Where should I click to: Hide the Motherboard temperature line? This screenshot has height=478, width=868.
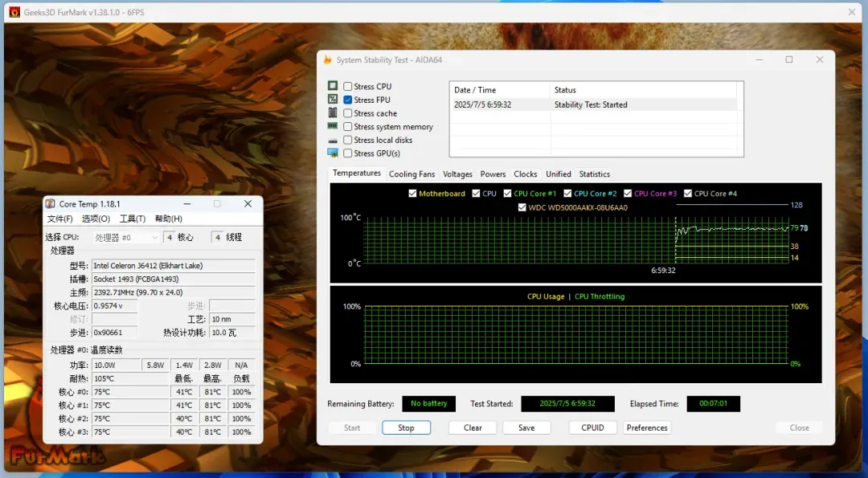click(x=412, y=194)
